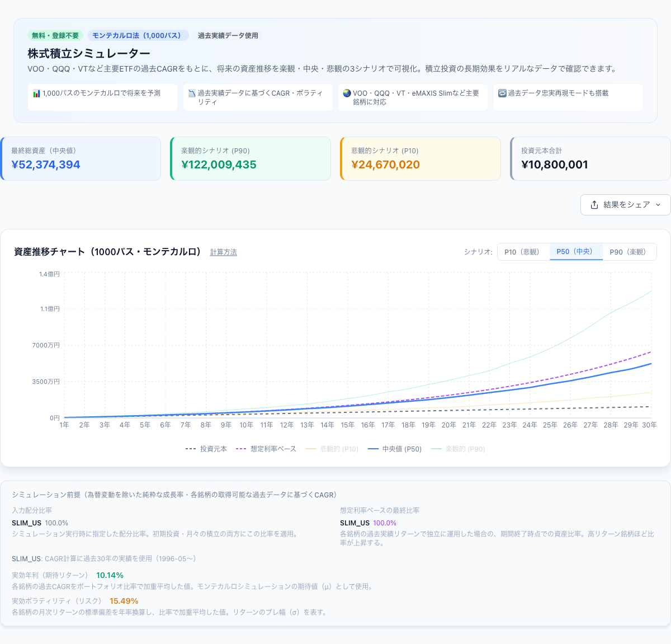
Task: Click the 3500万円 y-axis label
Action: tap(46, 382)
